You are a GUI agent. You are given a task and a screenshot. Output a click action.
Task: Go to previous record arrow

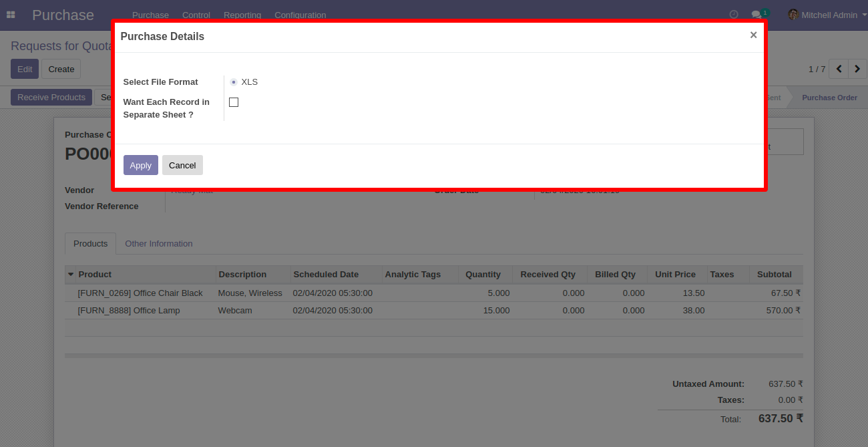(x=839, y=69)
